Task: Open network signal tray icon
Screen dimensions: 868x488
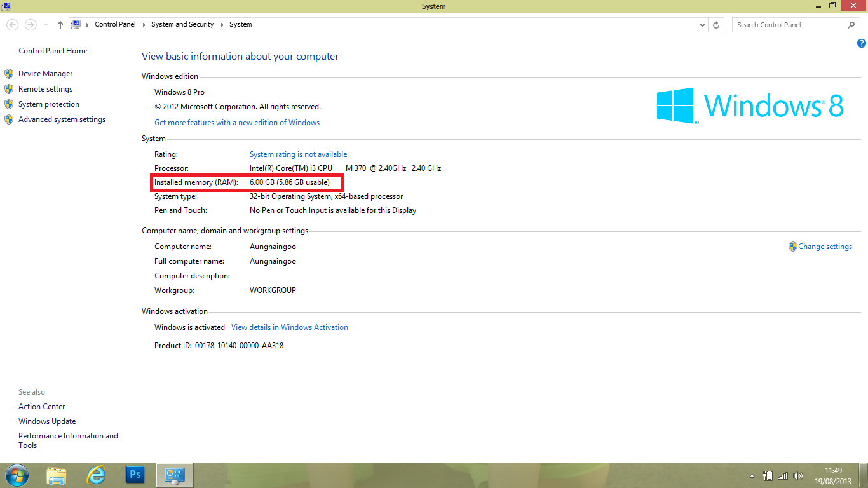Action: click(x=783, y=476)
